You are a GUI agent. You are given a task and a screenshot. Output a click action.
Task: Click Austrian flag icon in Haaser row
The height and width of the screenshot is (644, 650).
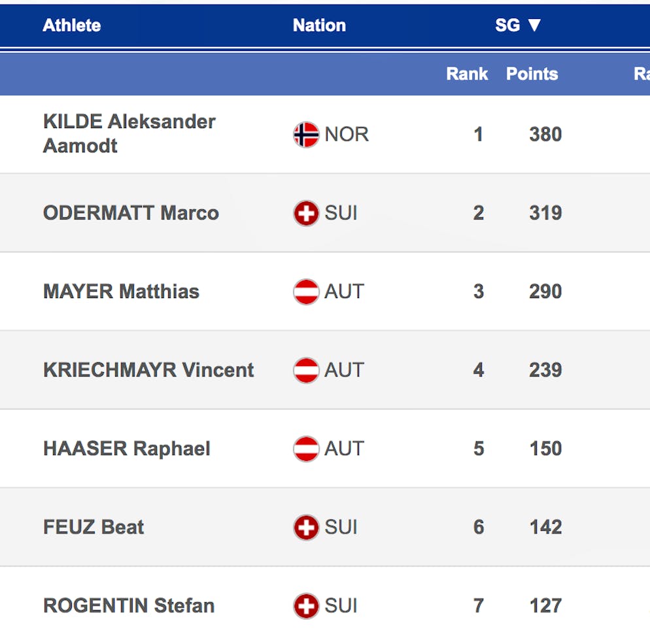[306, 449]
